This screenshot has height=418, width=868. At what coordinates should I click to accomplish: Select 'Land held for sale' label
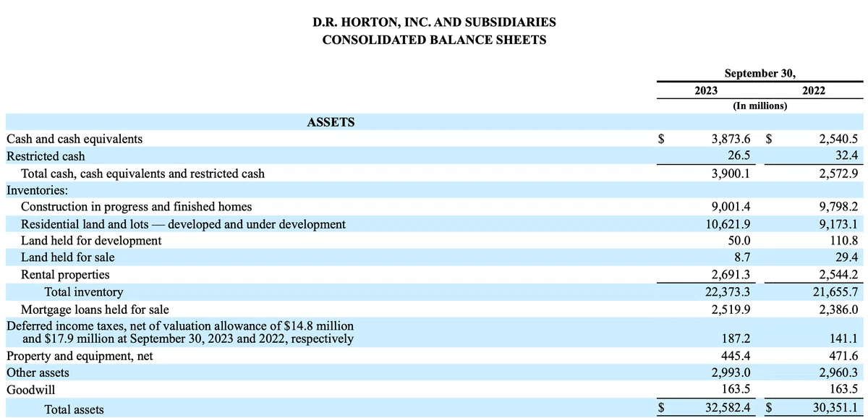tap(67, 257)
